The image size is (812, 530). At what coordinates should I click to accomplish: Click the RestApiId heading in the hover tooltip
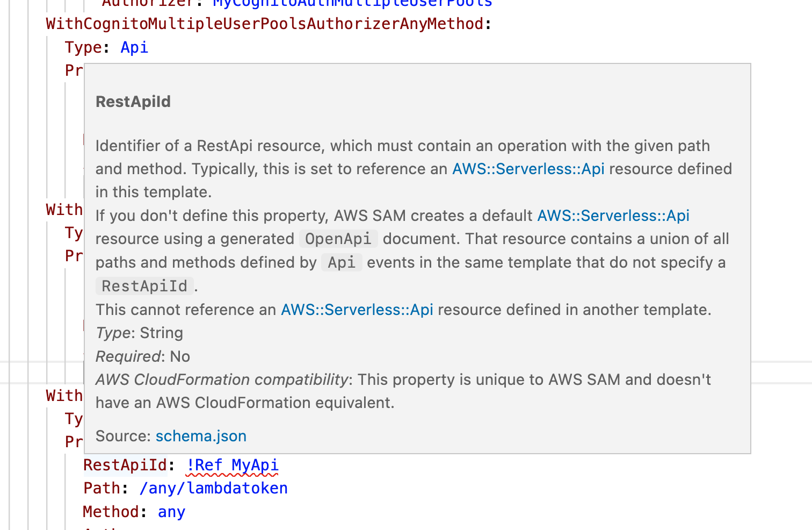point(133,101)
